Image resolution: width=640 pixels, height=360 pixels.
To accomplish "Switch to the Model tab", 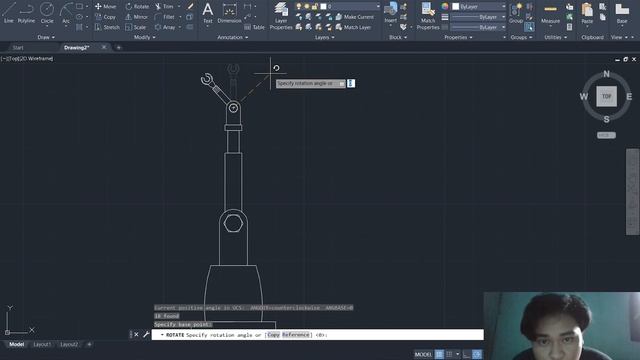I will (x=16, y=344).
